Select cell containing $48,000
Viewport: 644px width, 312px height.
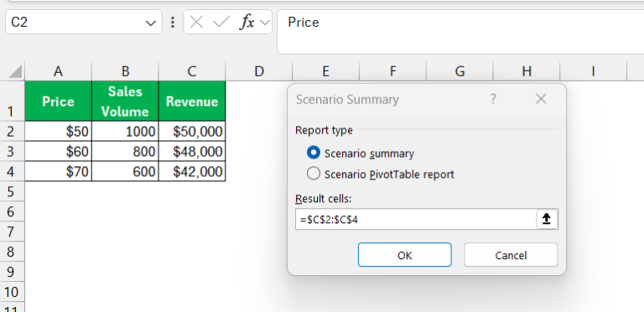click(192, 152)
